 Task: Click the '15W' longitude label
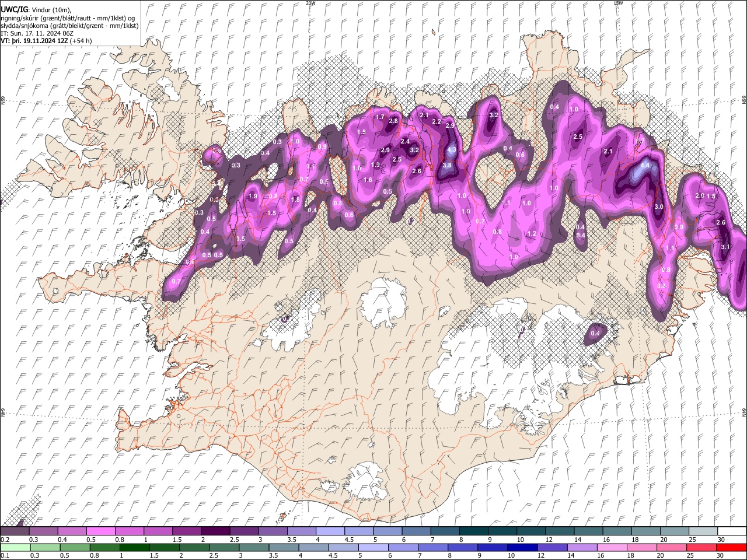tap(618, 3)
